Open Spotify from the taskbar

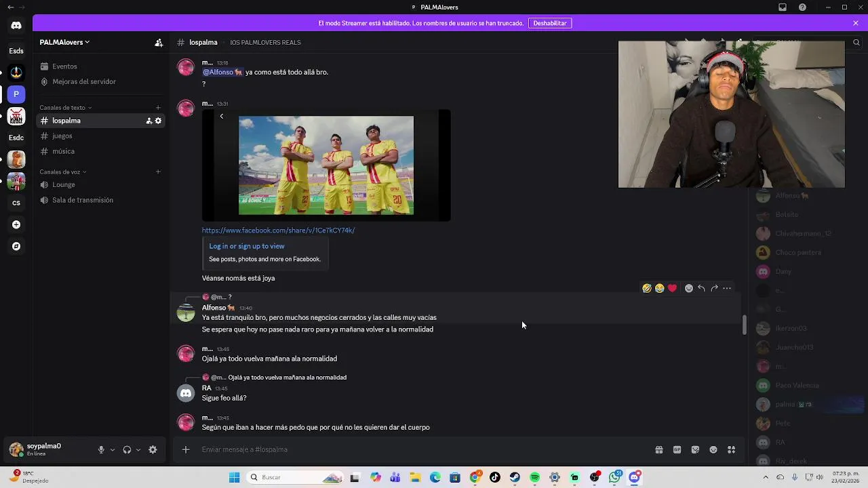pos(534,477)
